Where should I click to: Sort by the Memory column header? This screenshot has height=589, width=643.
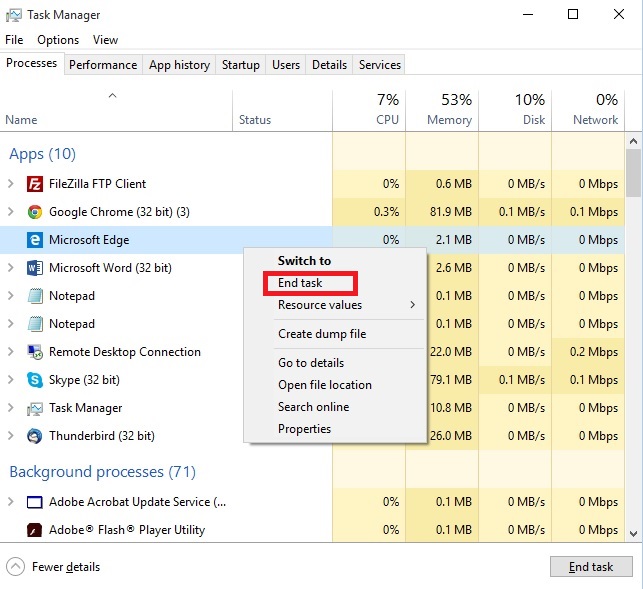pos(442,111)
